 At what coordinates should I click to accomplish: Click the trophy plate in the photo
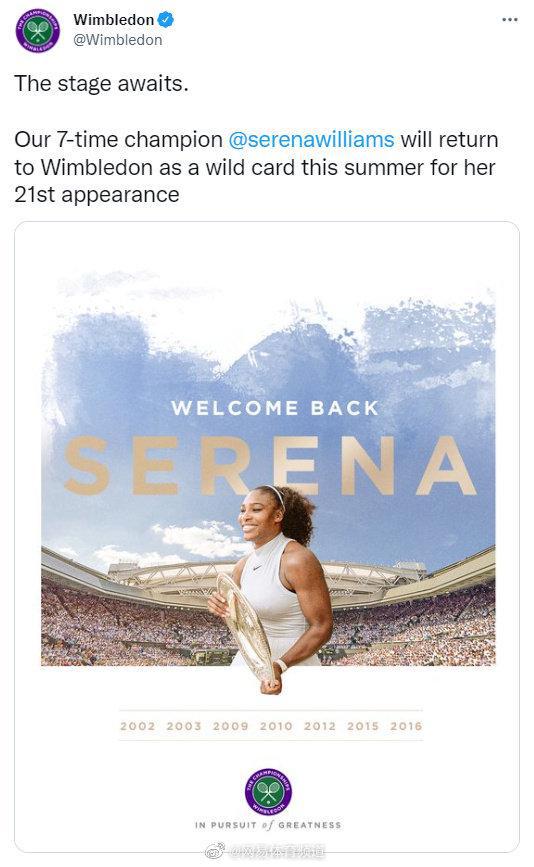click(245, 626)
